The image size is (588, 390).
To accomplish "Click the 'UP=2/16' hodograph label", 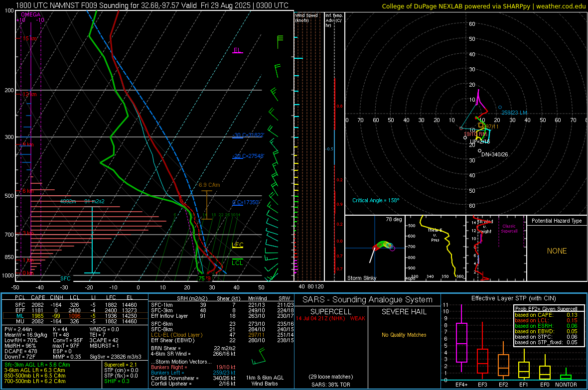I will pos(480,141).
